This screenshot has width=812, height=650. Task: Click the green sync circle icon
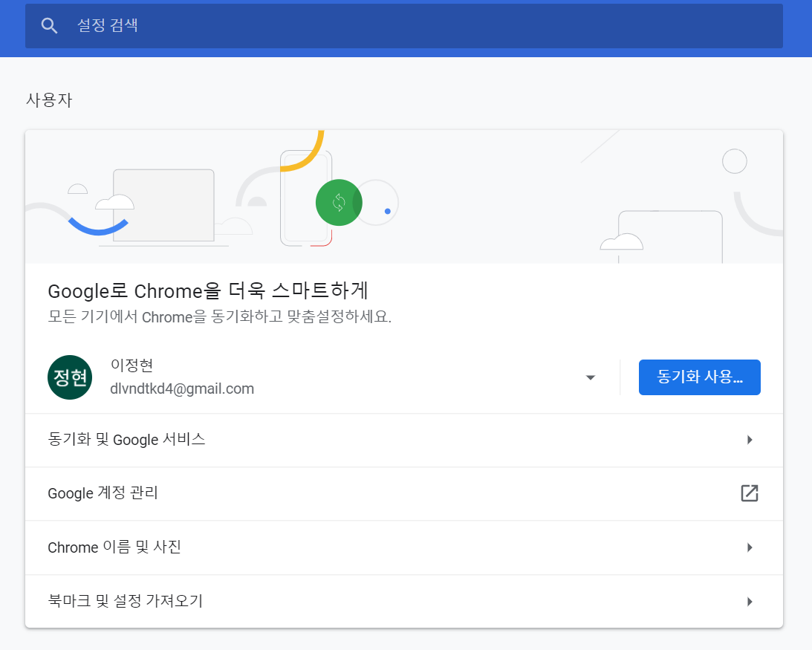339,203
